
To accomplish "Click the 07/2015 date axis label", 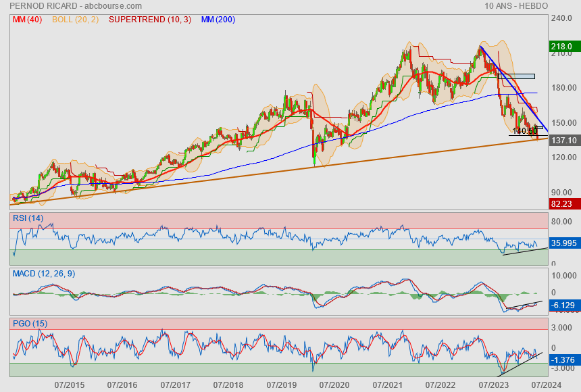I will pyautogui.click(x=70, y=385).
